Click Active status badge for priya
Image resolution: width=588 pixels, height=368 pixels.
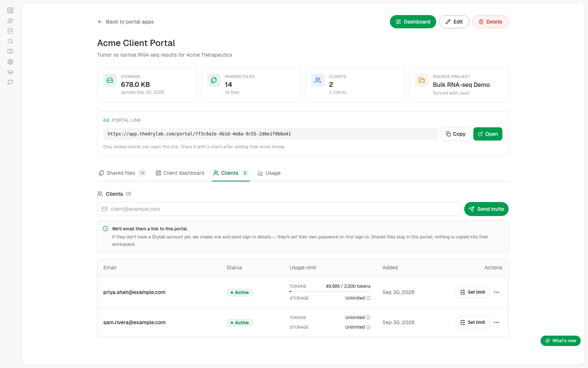click(x=240, y=293)
